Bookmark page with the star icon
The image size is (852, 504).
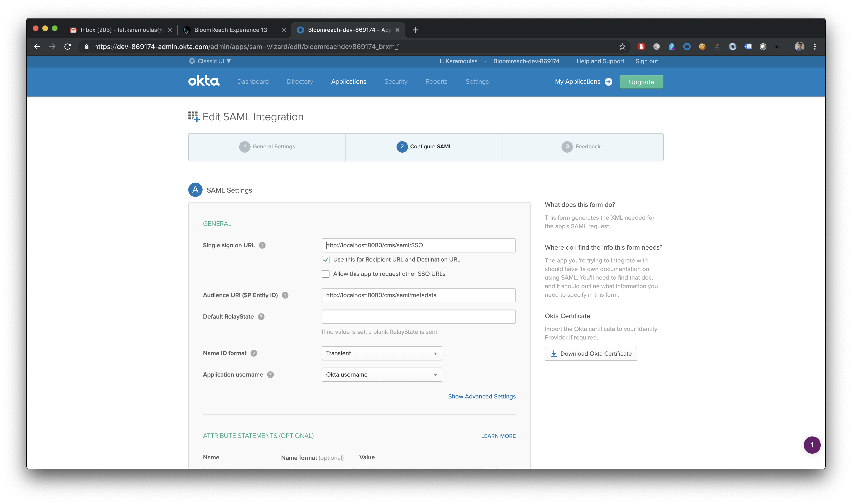tap(622, 47)
